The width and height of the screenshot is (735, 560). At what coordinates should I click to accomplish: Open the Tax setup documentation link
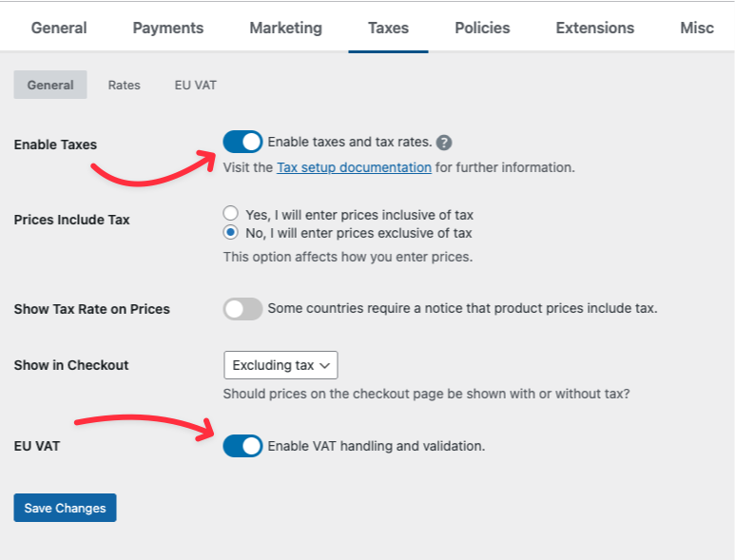[x=354, y=167]
